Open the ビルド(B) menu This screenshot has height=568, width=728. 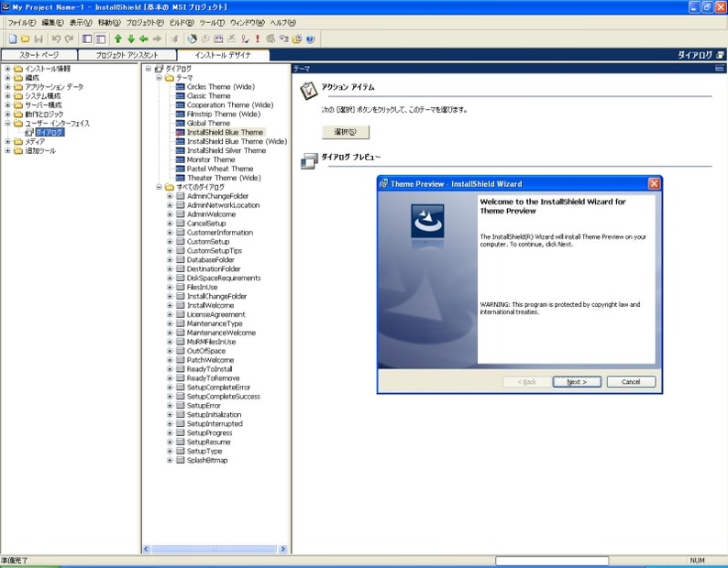click(182, 23)
